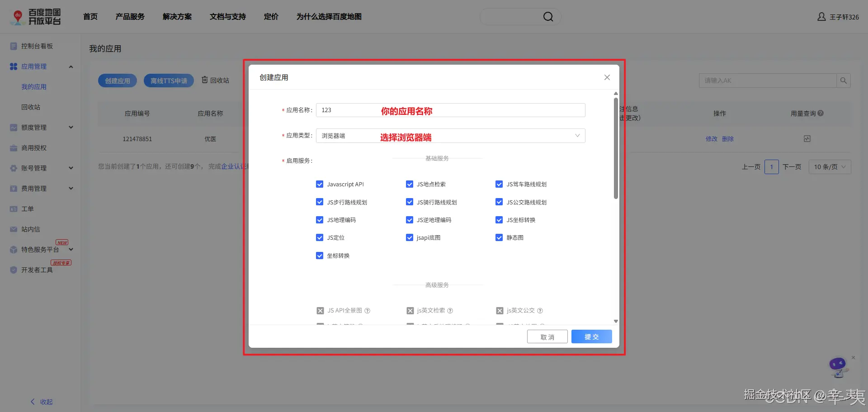
Task: Open the 文档与支持 menu item
Action: click(227, 16)
